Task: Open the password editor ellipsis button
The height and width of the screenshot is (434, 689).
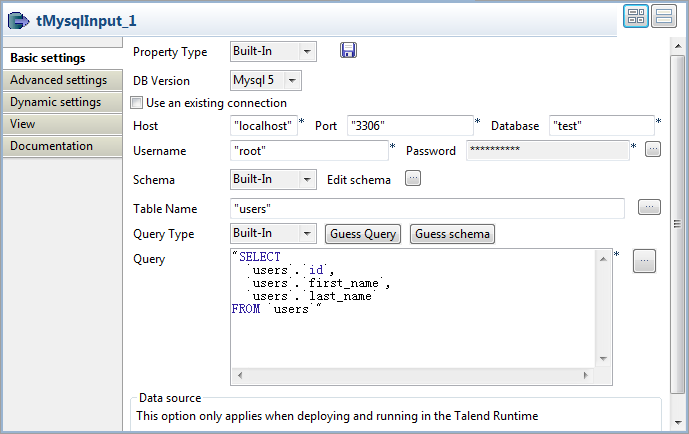Action: click(652, 150)
